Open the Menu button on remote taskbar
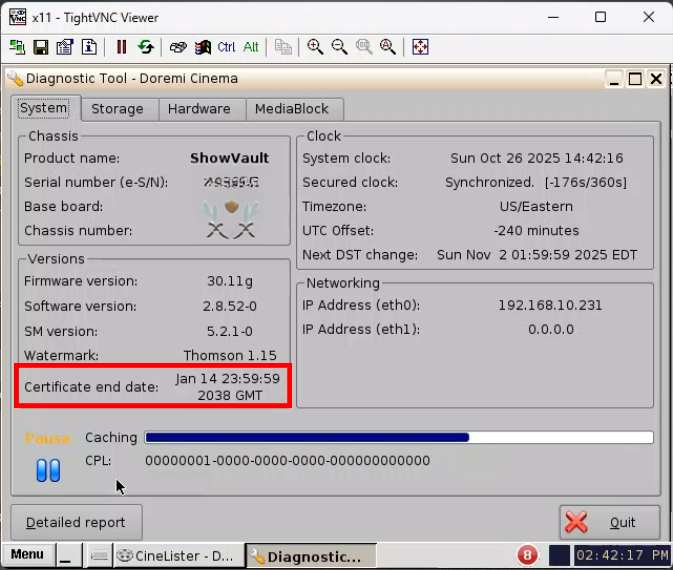The height and width of the screenshot is (570, 673). pyautogui.click(x=27, y=555)
